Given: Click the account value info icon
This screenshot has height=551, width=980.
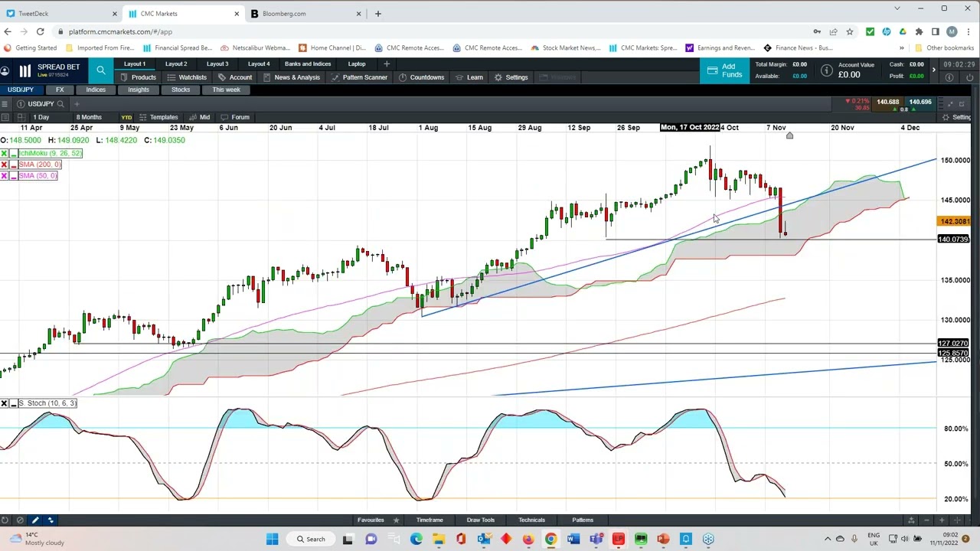Looking at the screenshot, I should pyautogui.click(x=827, y=70).
